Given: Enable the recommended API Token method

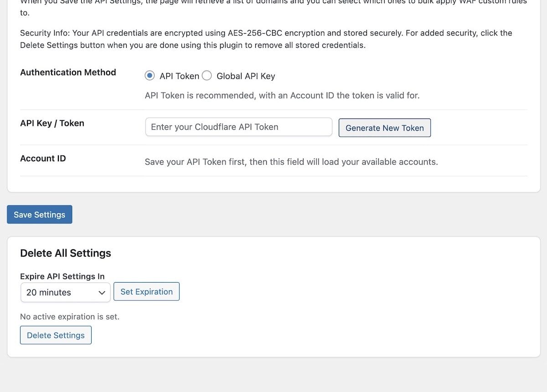Looking at the screenshot, I should click(150, 75).
